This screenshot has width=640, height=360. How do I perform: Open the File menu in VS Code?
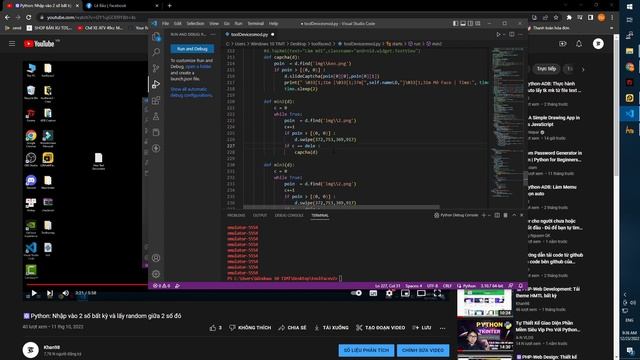click(x=165, y=24)
